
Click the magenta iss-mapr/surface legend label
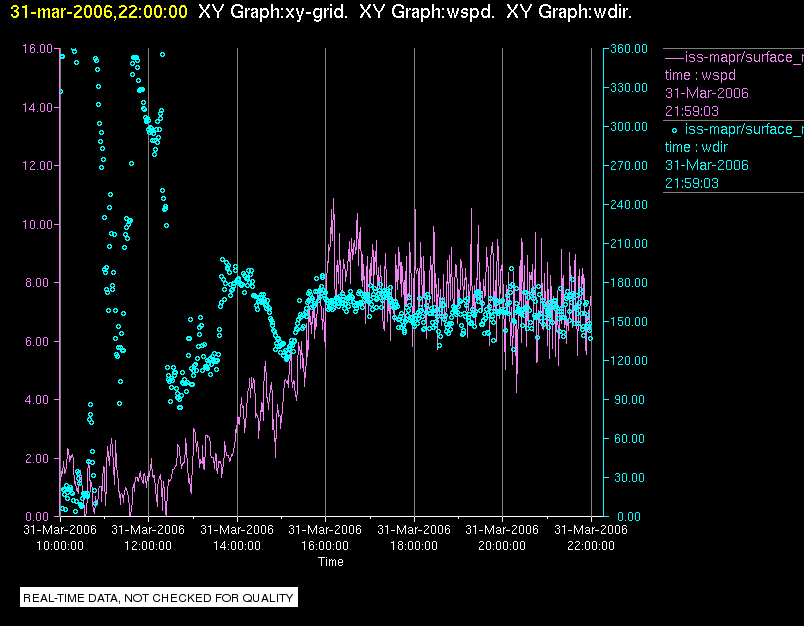tap(744, 57)
